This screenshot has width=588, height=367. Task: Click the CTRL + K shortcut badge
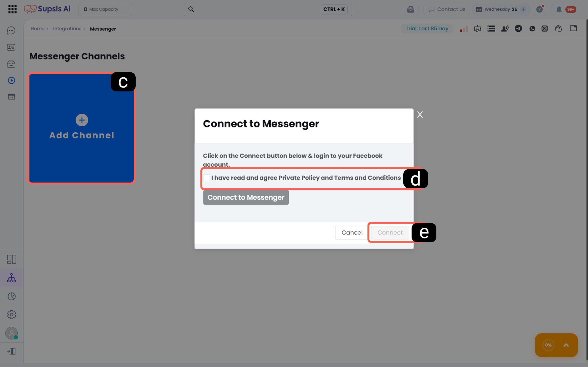tap(334, 9)
